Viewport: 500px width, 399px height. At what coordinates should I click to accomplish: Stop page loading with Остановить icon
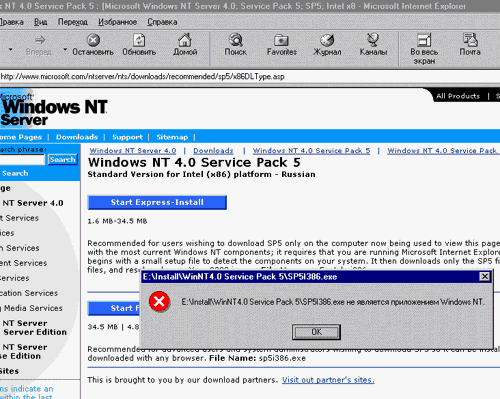point(93,40)
